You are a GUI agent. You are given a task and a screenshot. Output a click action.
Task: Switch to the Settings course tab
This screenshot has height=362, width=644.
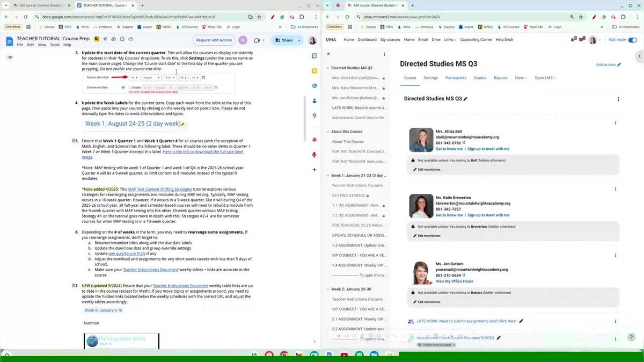point(431,78)
